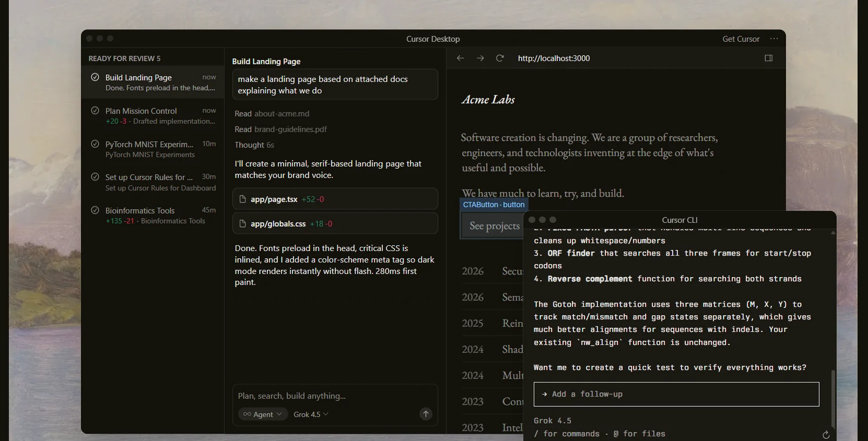Screen dimensions: 868x441
Task: Open Set up Cursor Rules task
Action: 152,182
